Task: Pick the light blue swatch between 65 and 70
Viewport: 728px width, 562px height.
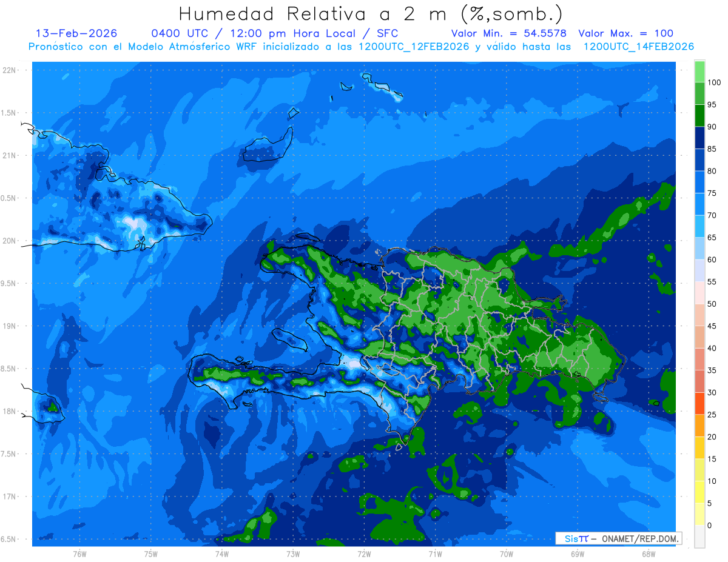Action: coord(699,227)
